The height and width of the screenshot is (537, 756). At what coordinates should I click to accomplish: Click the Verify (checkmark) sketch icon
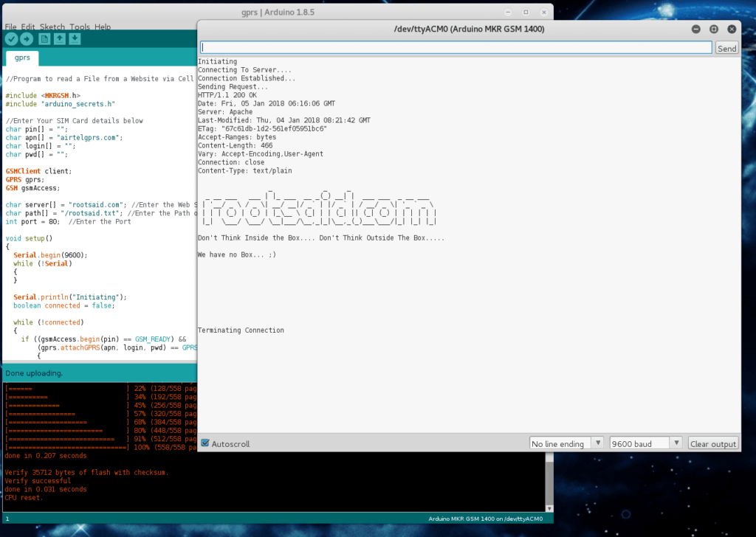point(11,39)
